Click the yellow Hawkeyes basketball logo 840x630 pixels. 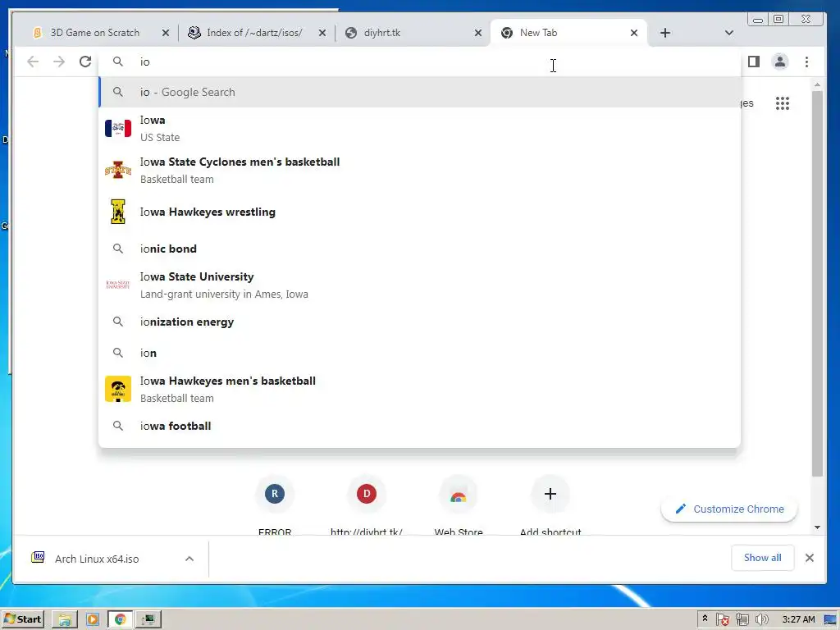click(x=118, y=389)
